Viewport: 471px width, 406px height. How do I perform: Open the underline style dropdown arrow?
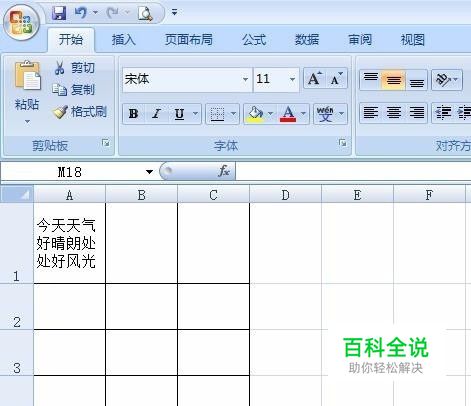click(x=196, y=114)
